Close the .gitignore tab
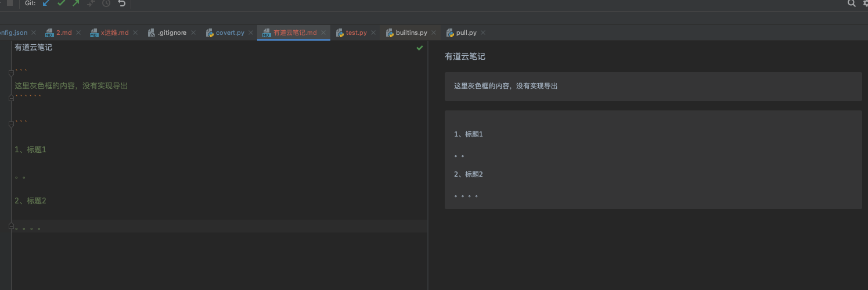Image resolution: width=868 pixels, height=290 pixels. pyautogui.click(x=193, y=33)
